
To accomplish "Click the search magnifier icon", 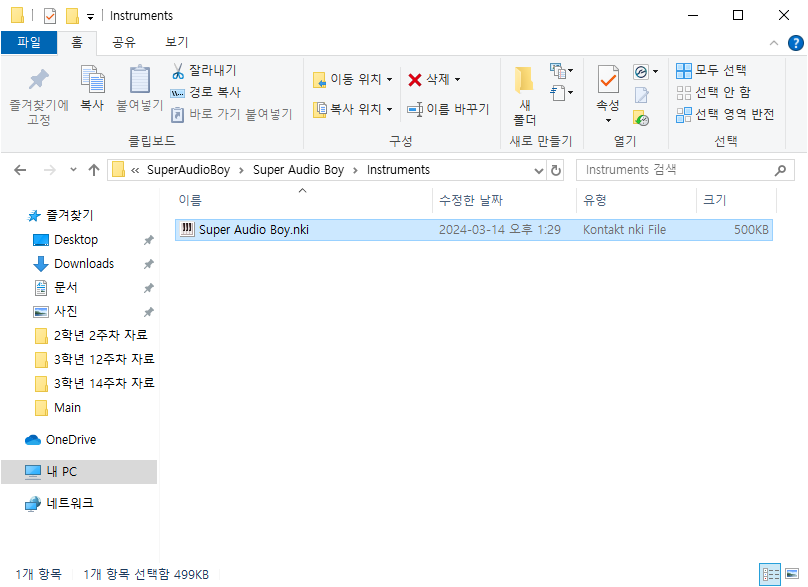I will tap(780, 170).
